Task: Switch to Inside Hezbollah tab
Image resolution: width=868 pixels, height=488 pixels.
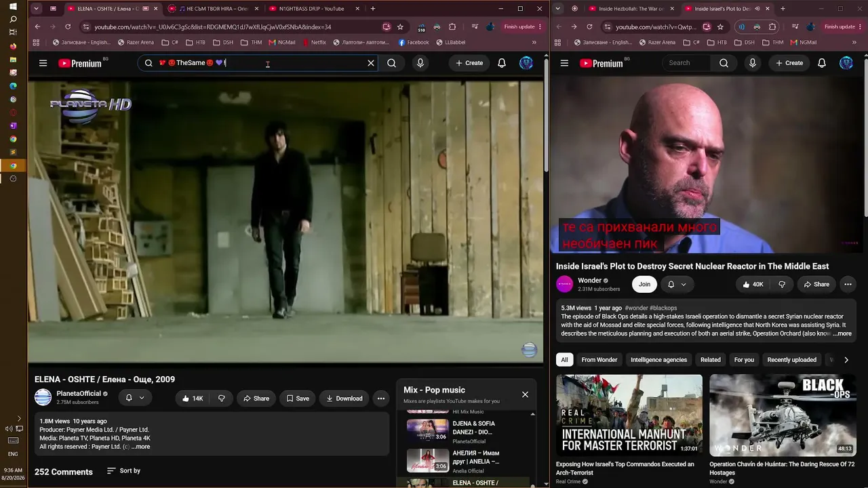Action: pyautogui.click(x=630, y=9)
